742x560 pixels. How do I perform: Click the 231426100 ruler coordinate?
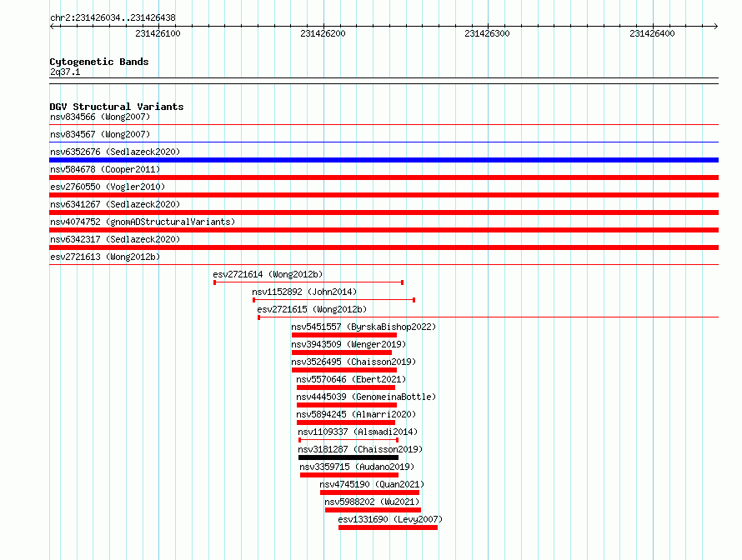coord(158,33)
